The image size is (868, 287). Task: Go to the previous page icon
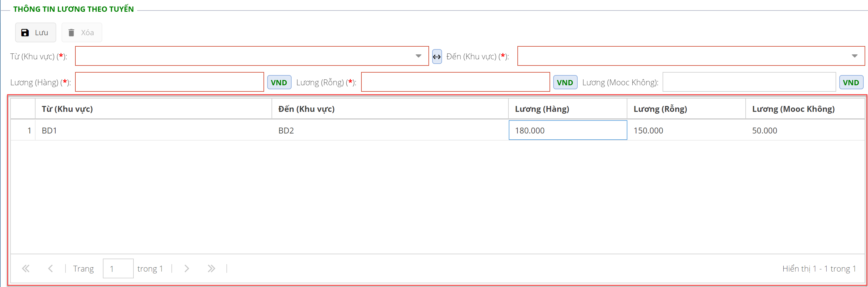(51, 268)
